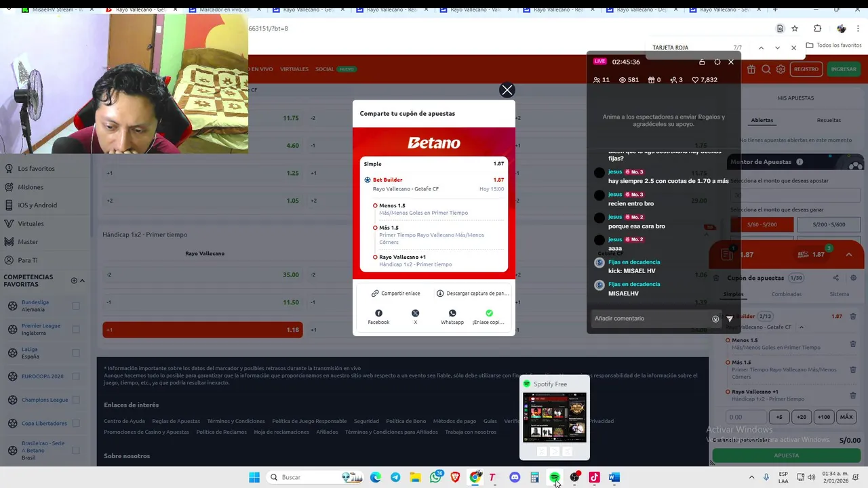Click the stake amount input field
The image size is (868, 488).
tap(746, 417)
